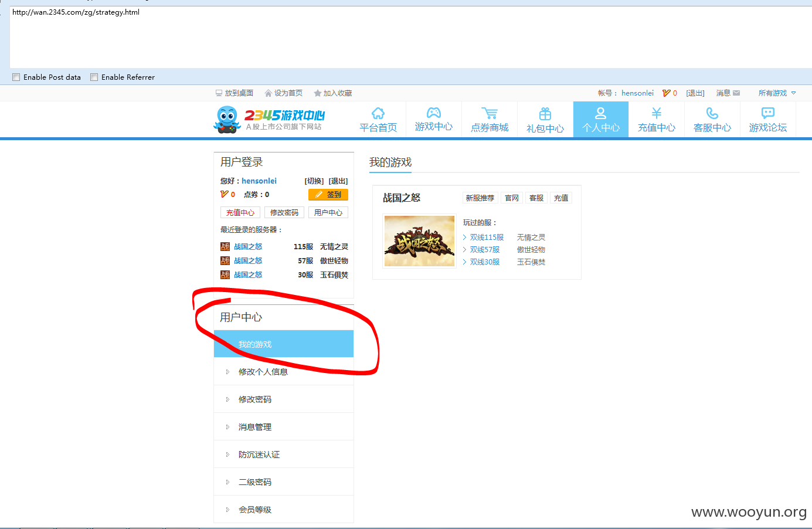Click the home icon beside 设为首页
The width and height of the screenshot is (812, 529).
(269, 93)
